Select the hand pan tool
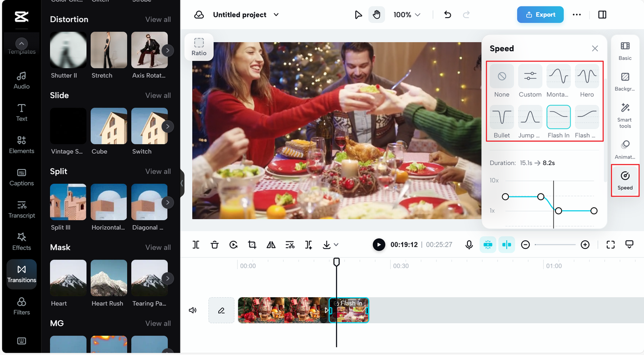The width and height of the screenshot is (644, 355). click(376, 15)
